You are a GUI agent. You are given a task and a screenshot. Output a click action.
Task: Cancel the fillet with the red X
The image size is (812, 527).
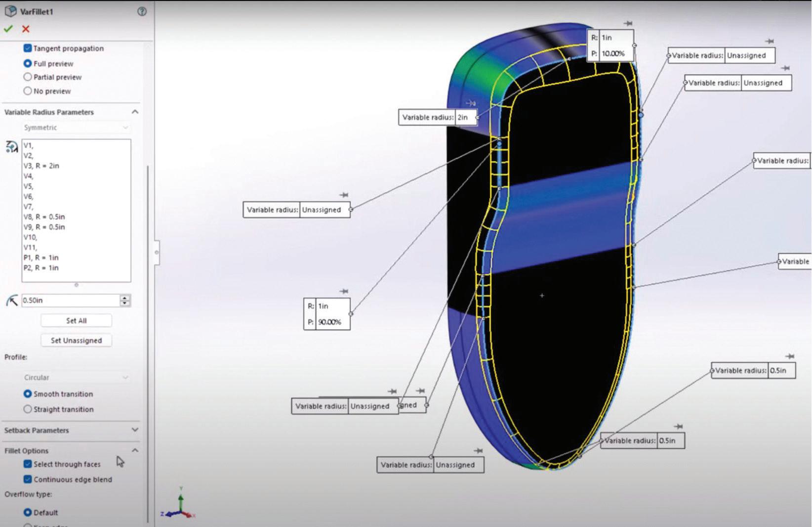pos(26,29)
